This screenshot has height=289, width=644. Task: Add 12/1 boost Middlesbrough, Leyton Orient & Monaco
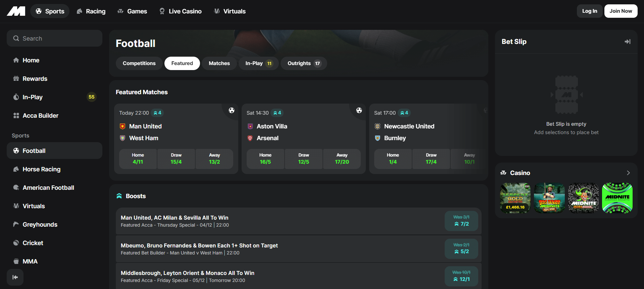(461, 276)
